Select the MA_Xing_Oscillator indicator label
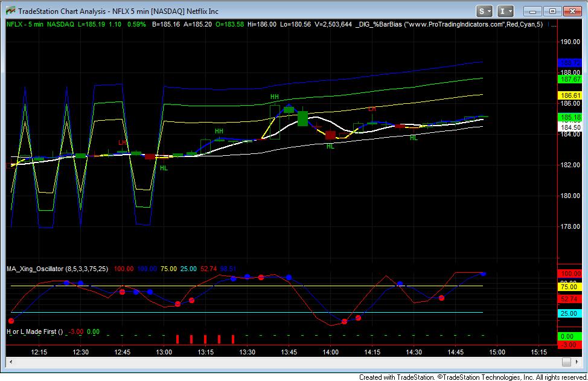Image resolution: width=588 pixels, height=381 pixels. point(57,269)
